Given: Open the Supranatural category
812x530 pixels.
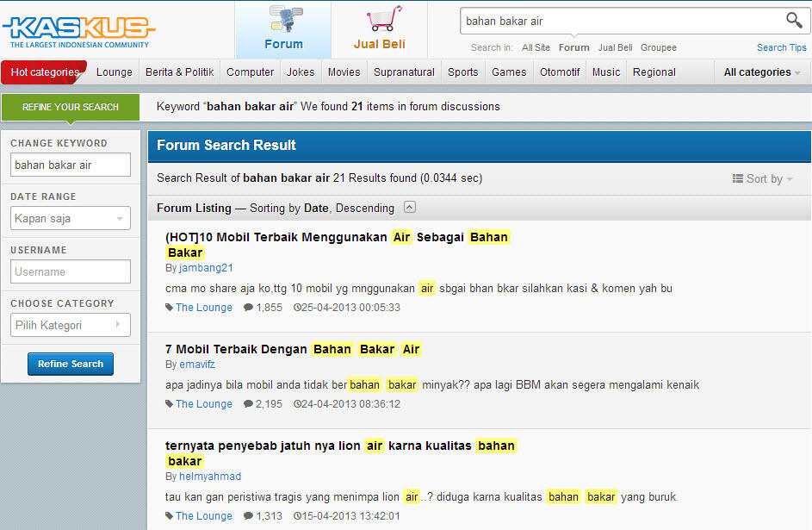Looking at the screenshot, I should [x=404, y=72].
